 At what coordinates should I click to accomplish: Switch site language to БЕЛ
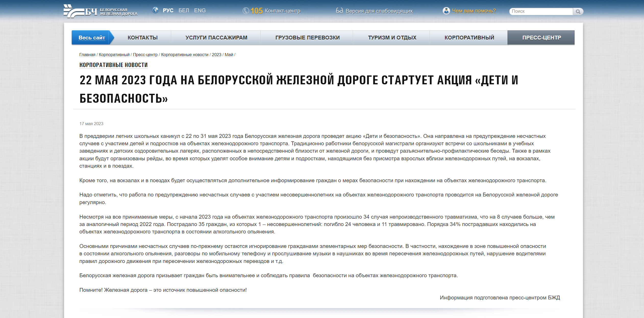(x=184, y=10)
